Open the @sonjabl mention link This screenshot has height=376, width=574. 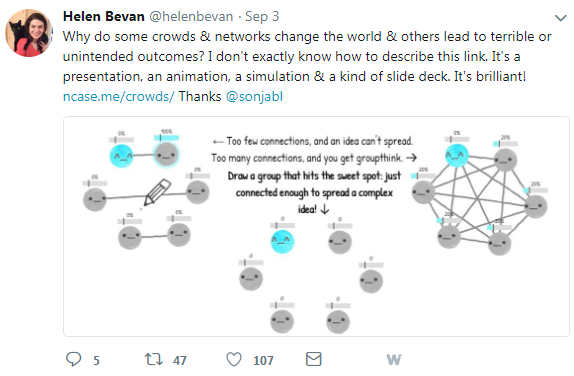(254, 96)
